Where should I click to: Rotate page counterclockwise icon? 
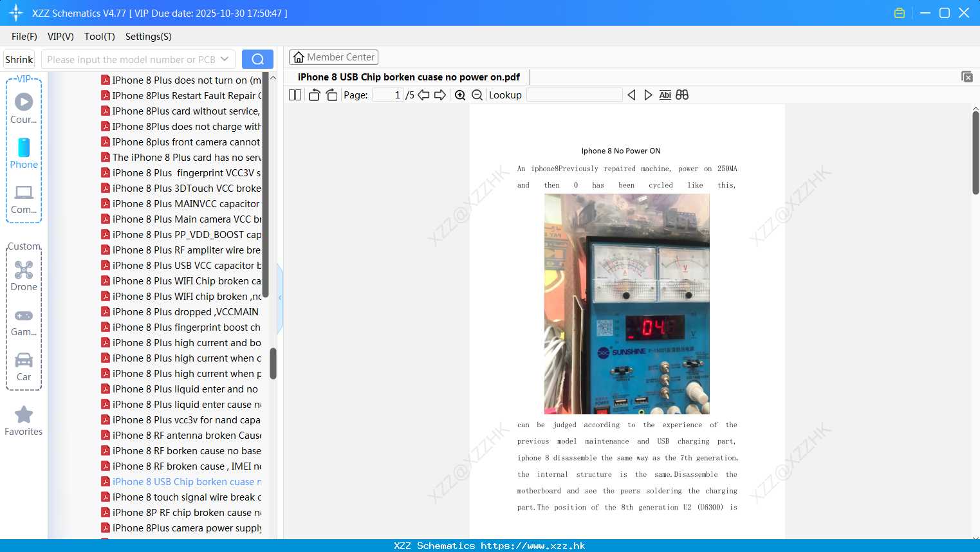click(314, 95)
